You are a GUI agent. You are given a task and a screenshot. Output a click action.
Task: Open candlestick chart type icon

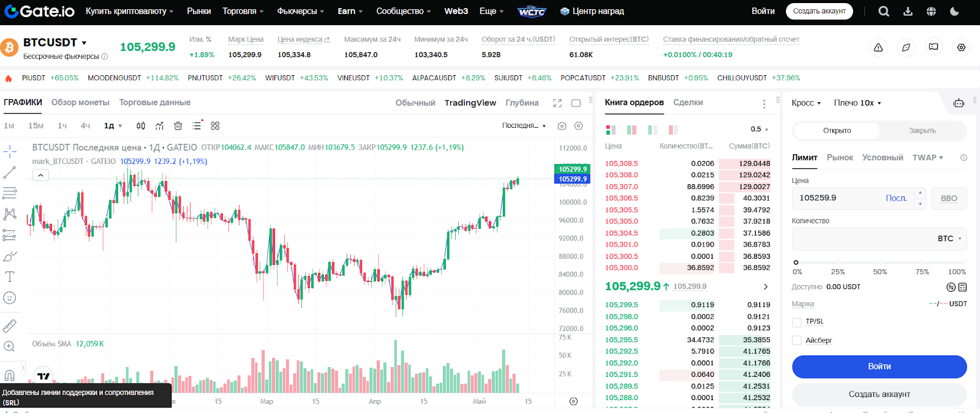(141, 125)
